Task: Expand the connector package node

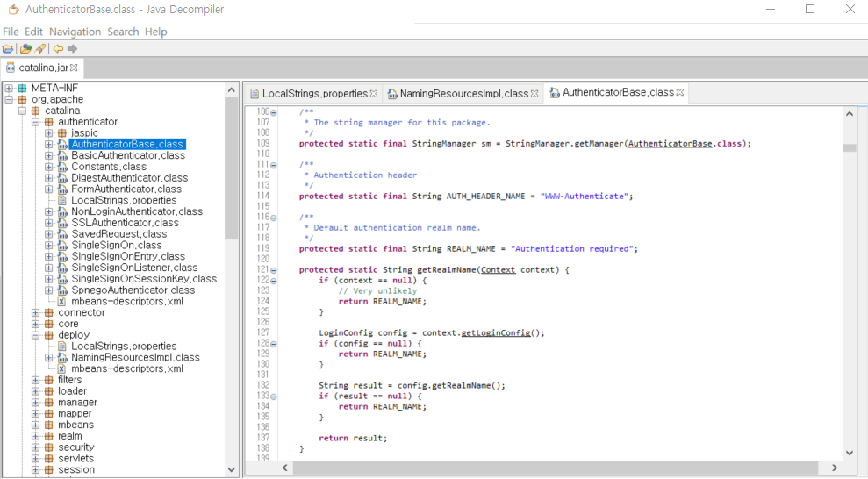Action: click(x=35, y=312)
